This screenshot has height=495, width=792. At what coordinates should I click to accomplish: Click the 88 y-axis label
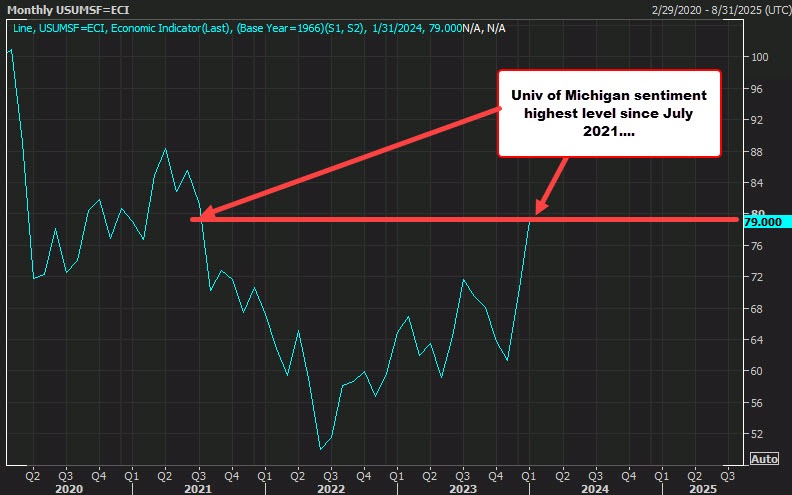(757, 152)
